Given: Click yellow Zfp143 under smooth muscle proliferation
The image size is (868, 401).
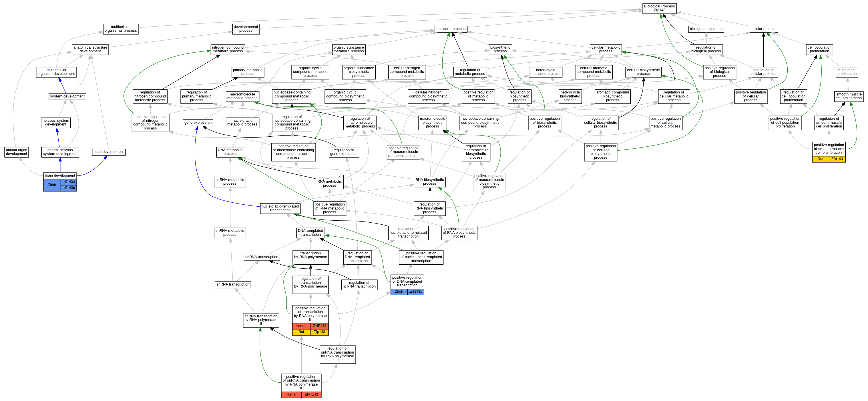Looking at the screenshot, I should [837, 159].
